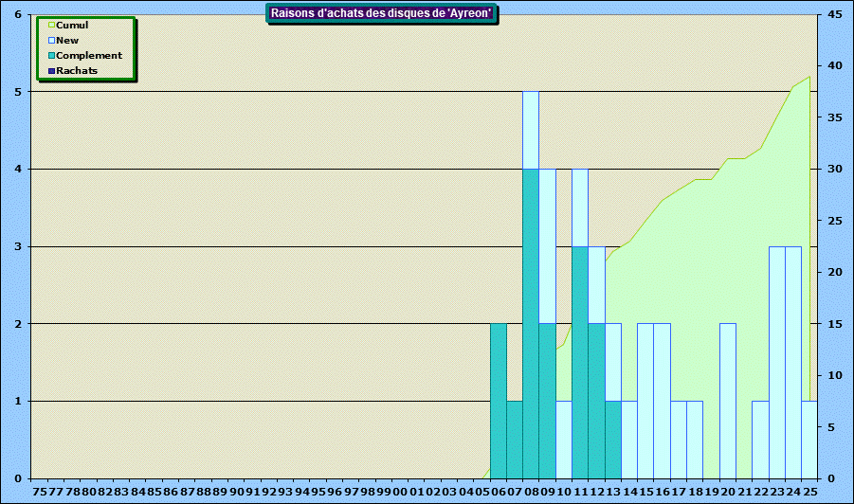Click the x-axis label 75
The width and height of the screenshot is (854, 504).
[40, 493]
